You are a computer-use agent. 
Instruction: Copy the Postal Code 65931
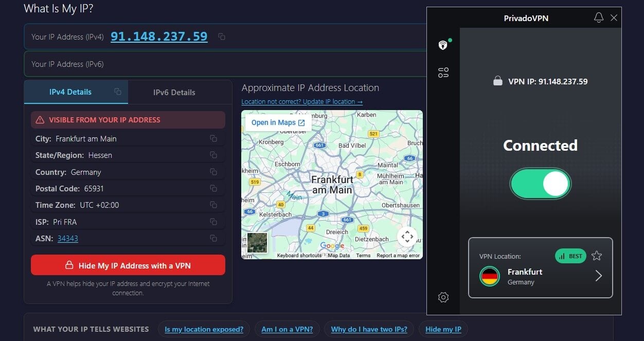[x=213, y=188]
